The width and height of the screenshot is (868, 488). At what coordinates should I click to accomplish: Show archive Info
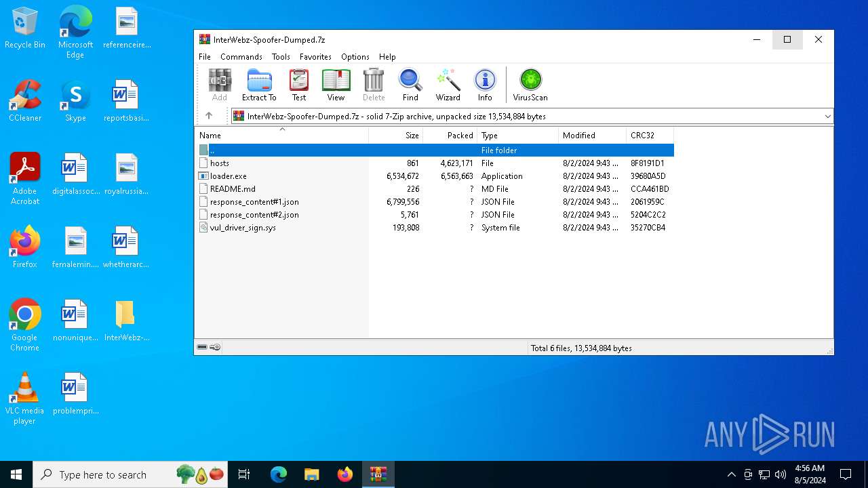(485, 85)
